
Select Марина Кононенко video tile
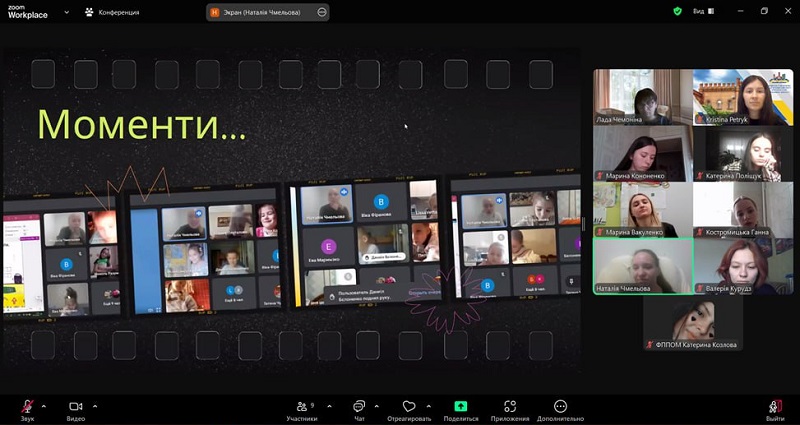[x=643, y=154]
